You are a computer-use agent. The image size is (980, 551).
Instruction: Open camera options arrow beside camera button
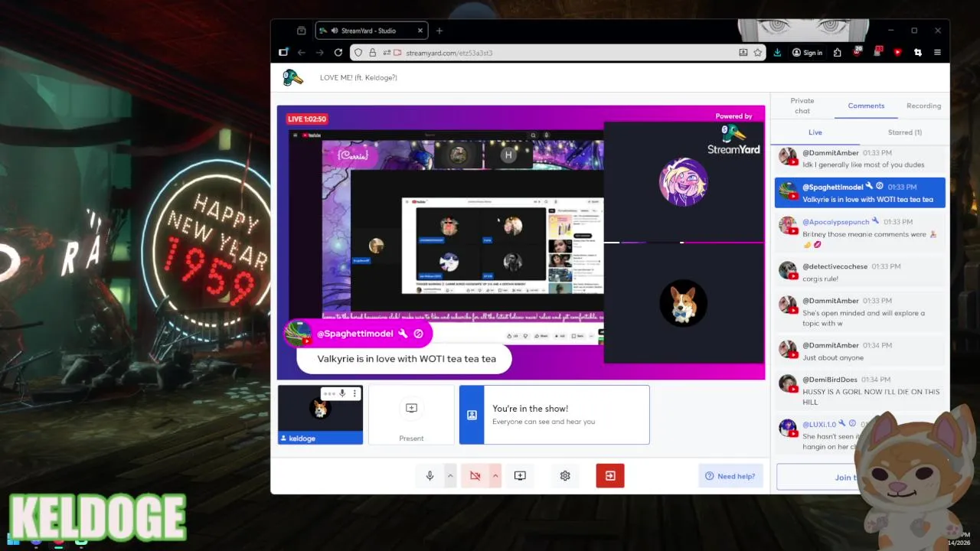pos(495,476)
